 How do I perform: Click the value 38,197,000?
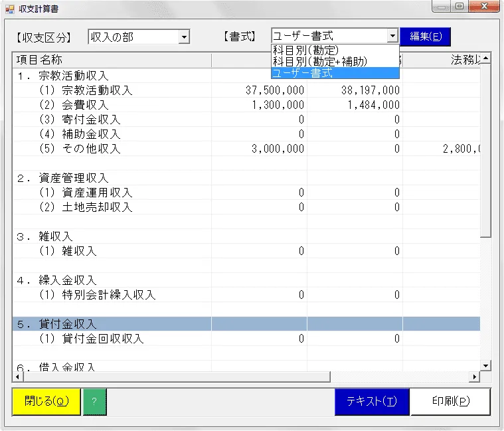371,90
